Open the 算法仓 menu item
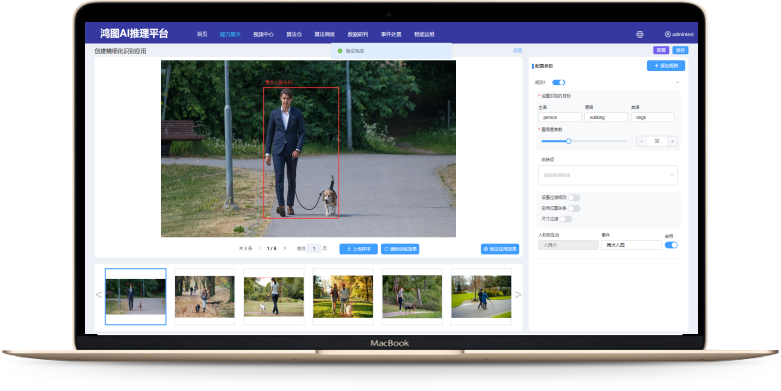Viewport: 781px width, 391px height. [x=294, y=34]
